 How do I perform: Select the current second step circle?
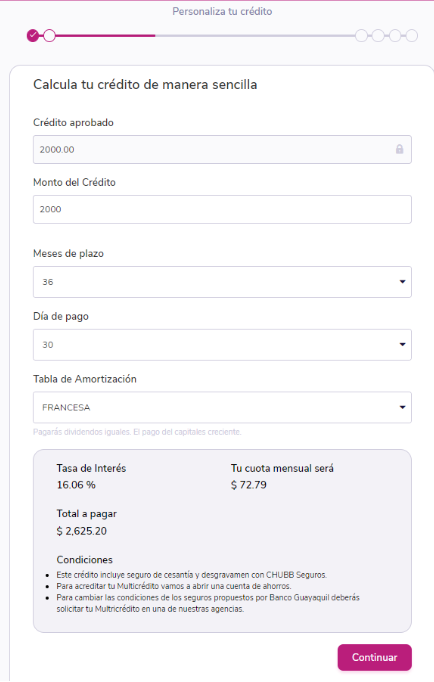50,35
